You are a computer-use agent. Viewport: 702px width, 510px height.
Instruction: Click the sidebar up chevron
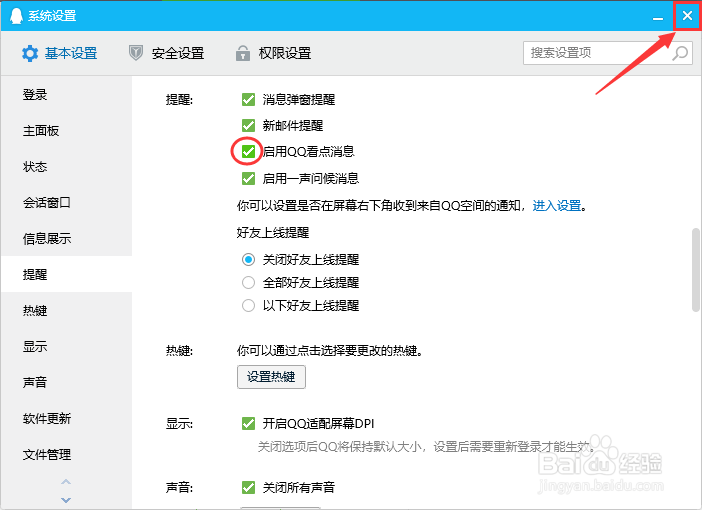click(x=66, y=482)
